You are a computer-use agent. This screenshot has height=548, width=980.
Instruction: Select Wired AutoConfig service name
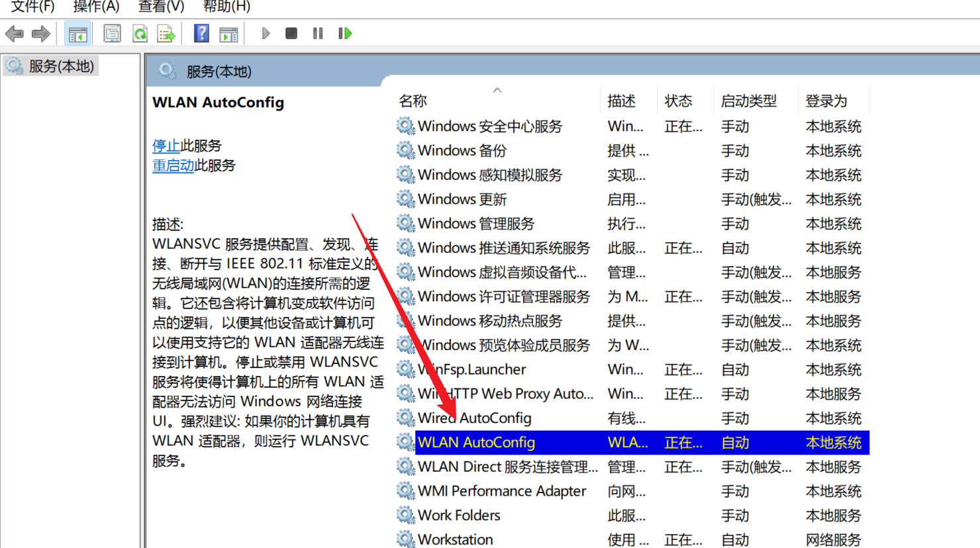point(475,418)
